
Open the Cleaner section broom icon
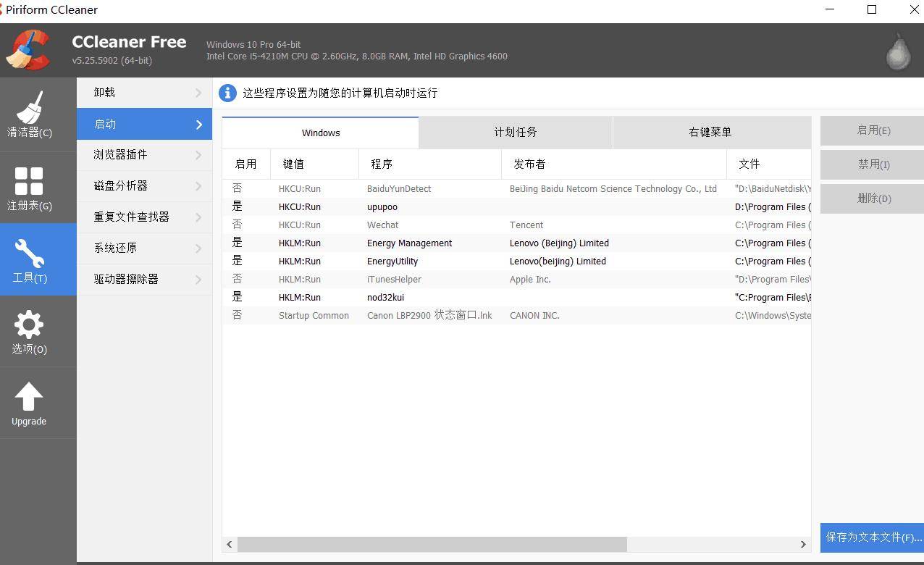coord(30,107)
